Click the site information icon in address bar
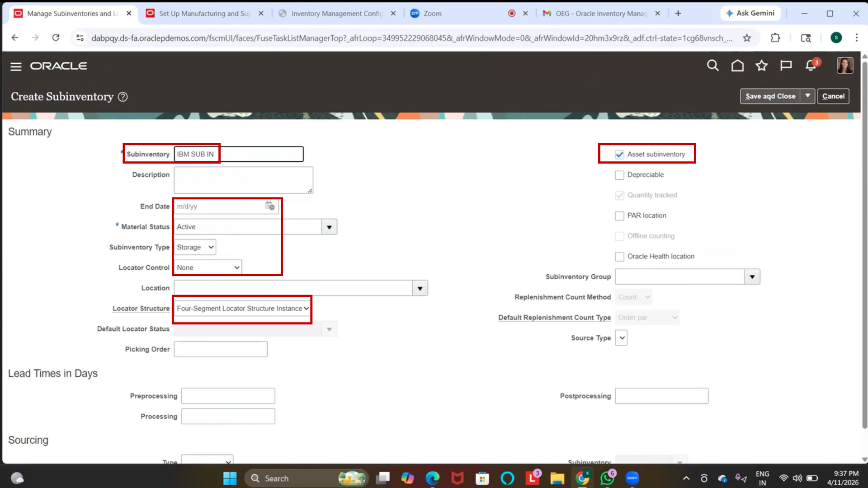 [x=80, y=38]
